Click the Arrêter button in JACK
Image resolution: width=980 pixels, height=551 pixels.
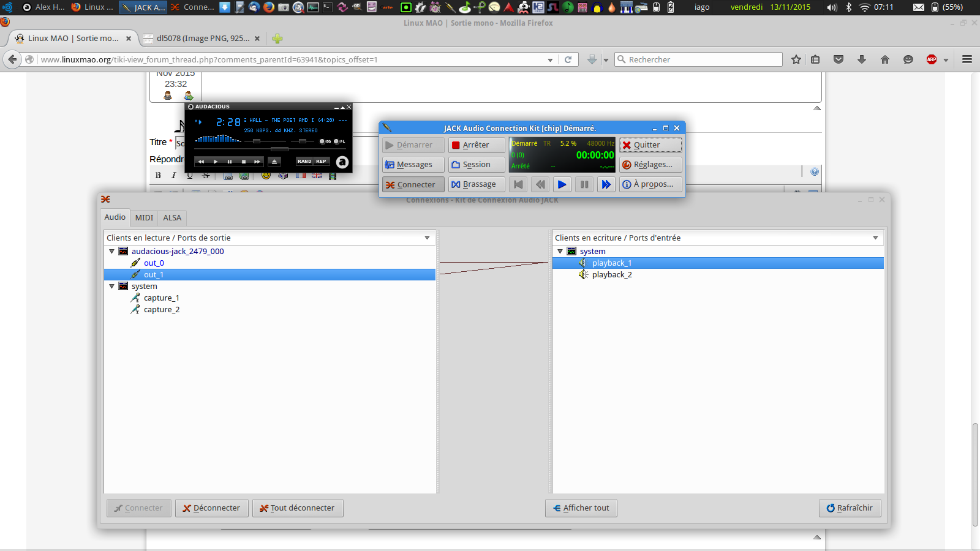click(x=477, y=145)
